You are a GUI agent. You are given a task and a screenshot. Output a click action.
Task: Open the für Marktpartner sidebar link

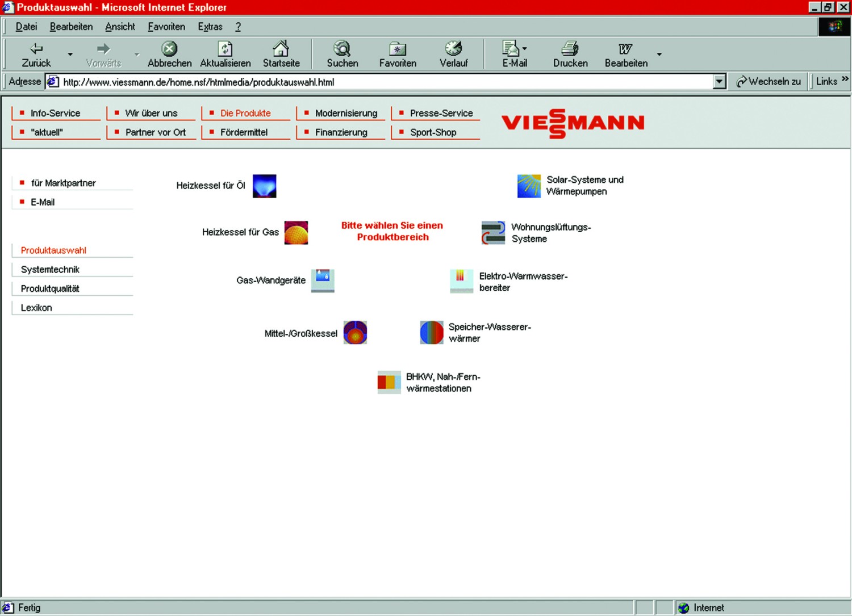point(63,183)
